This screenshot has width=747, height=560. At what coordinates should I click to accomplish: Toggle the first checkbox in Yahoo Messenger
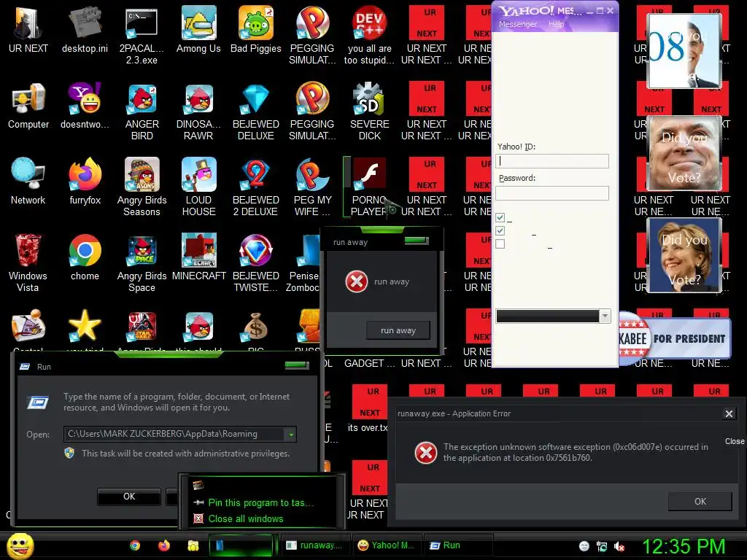500,217
